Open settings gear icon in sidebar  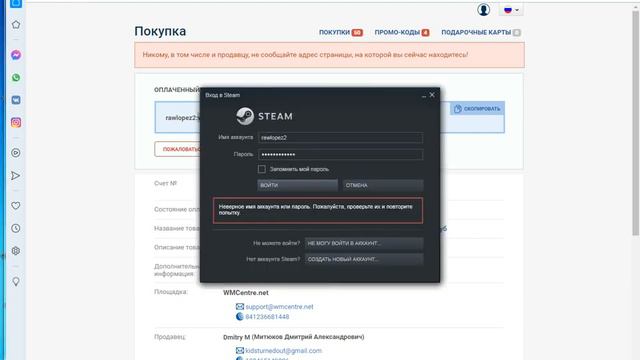[x=16, y=251]
